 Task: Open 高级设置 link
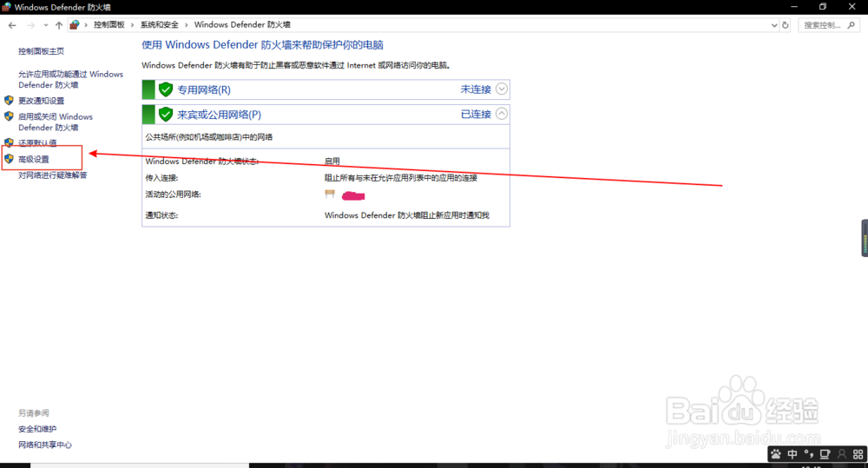click(x=34, y=160)
